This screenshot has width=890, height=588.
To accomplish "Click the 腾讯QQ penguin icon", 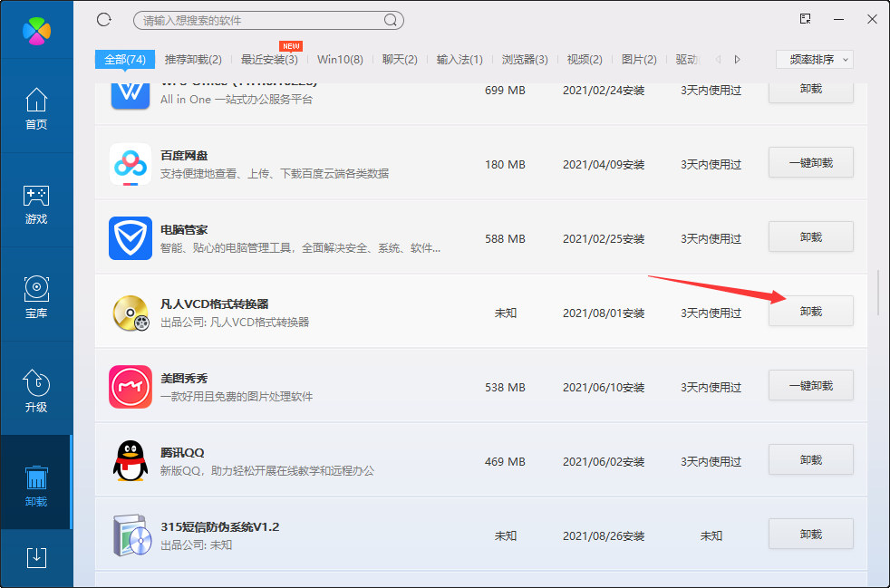I will (131, 461).
